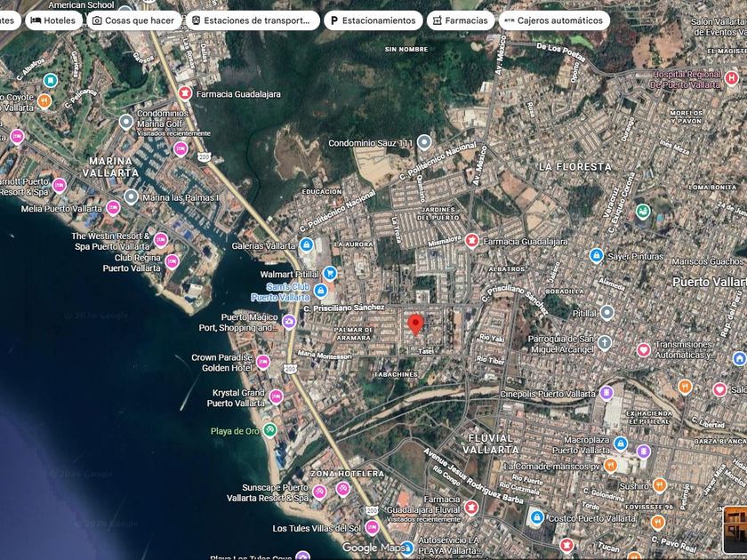Select Condominio Sauz 111 location marker
Viewport: 747px width, 560px height.
tap(424, 142)
